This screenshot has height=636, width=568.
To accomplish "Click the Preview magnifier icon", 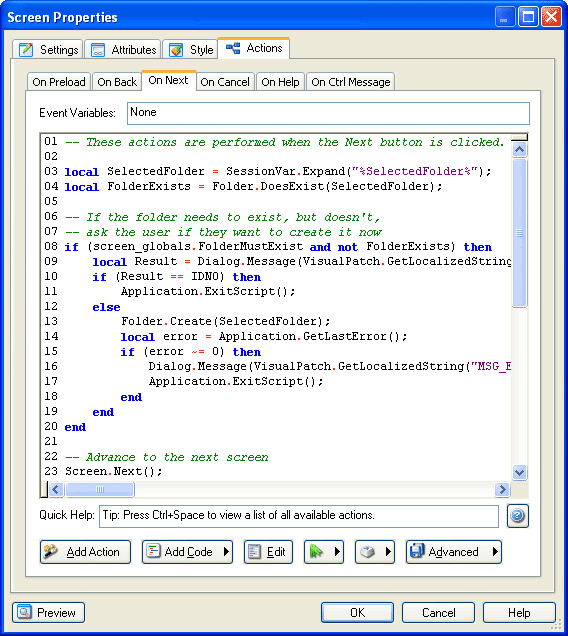I will point(24,612).
